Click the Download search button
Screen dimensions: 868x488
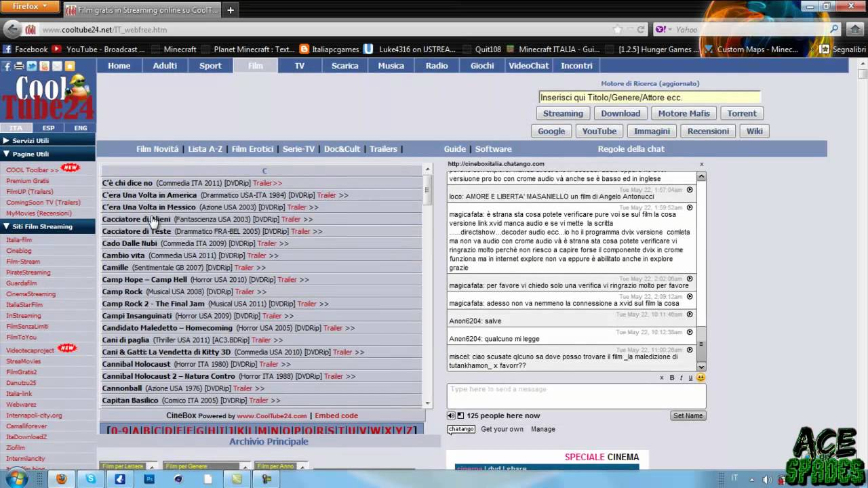pos(620,113)
